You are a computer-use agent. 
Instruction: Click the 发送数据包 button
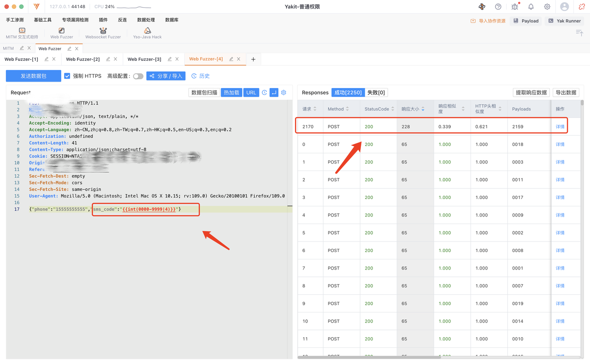coord(34,76)
